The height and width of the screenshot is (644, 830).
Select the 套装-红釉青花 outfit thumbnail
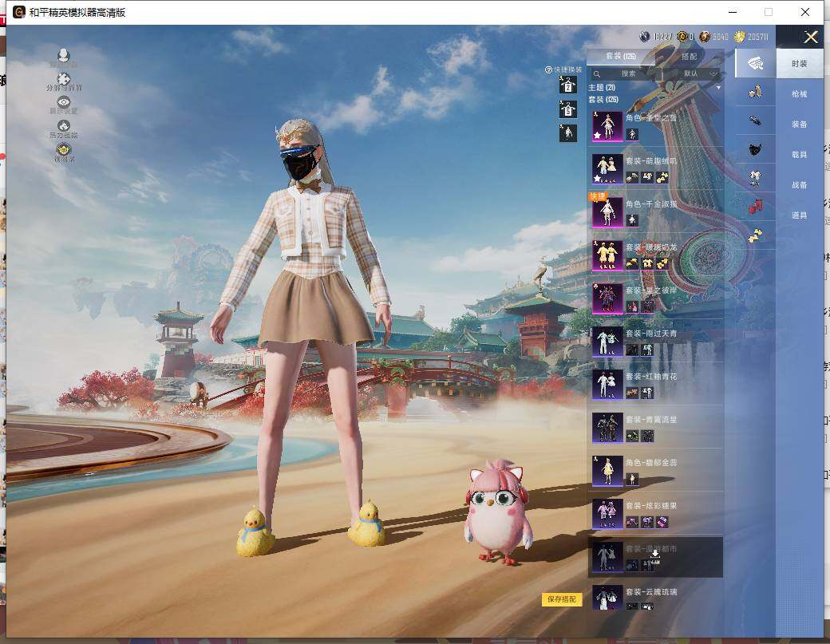click(x=607, y=385)
